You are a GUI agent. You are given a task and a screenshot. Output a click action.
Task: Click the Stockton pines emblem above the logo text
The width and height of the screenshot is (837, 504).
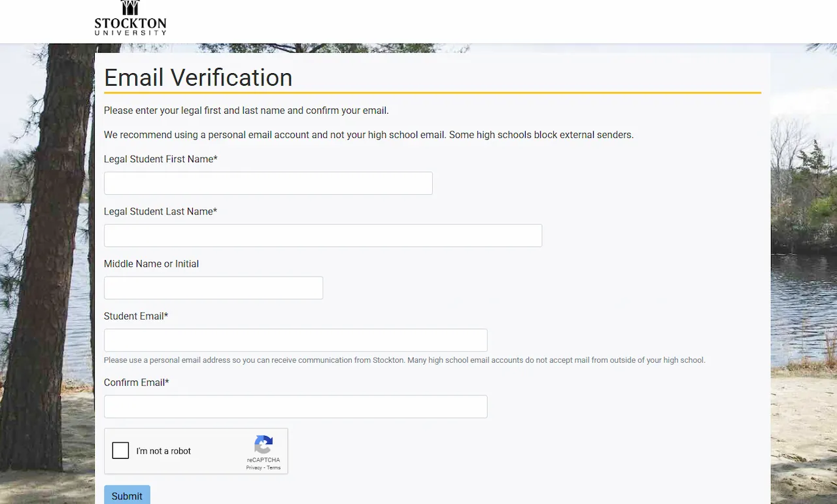click(129, 8)
